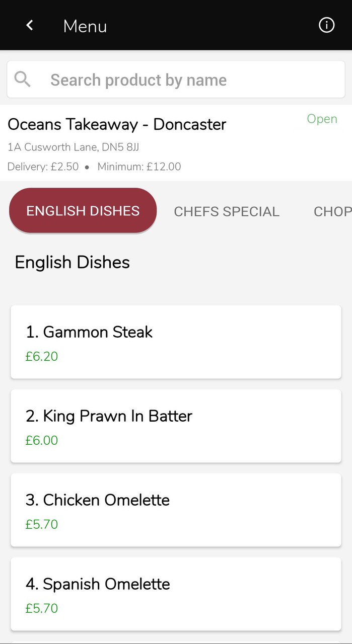Click the Menu header title
This screenshot has width=352, height=644.
click(85, 26)
